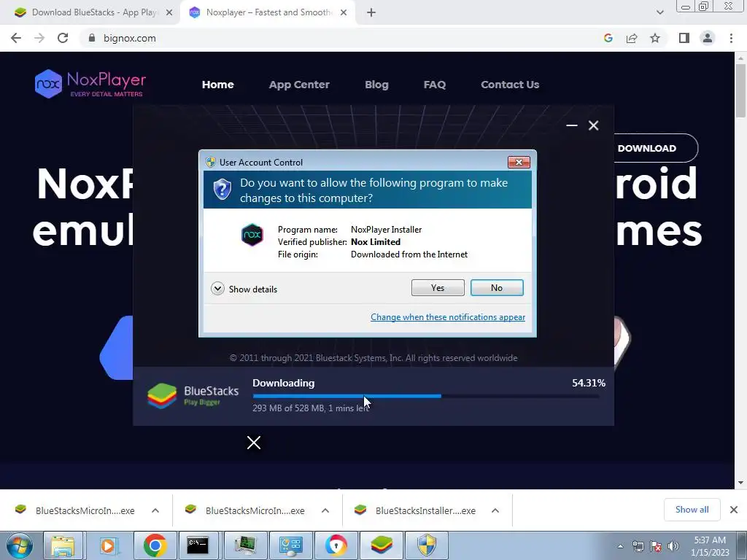Image resolution: width=747 pixels, height=560 pixels.
Task: Close the Download BlueStacks tab
Action: tap(169, 13)
